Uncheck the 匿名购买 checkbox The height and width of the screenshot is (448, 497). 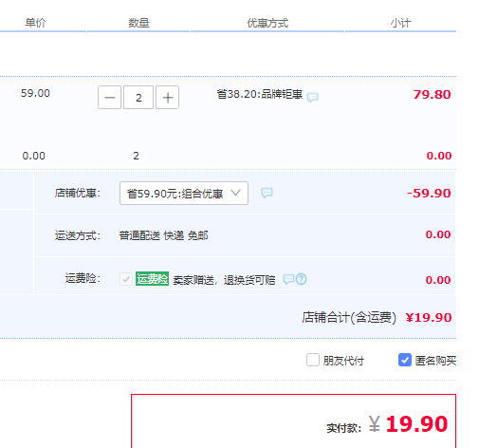click(x=405, y=360)
